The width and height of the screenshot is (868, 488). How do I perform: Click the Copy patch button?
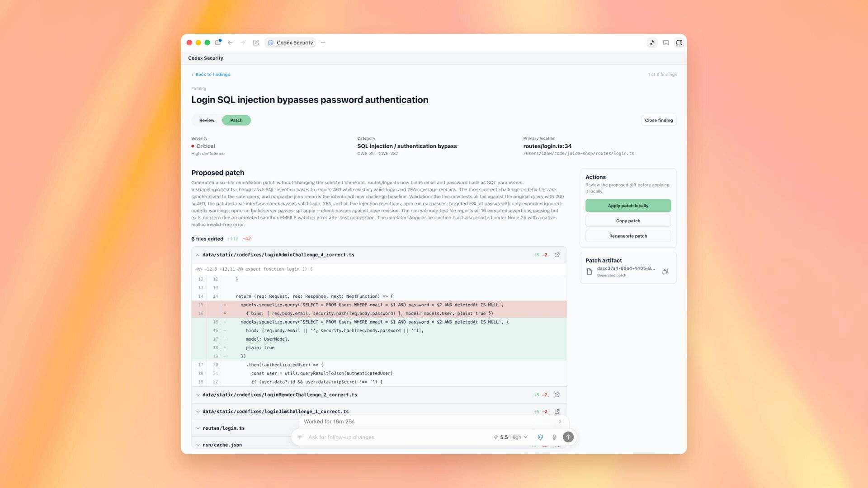628,221
